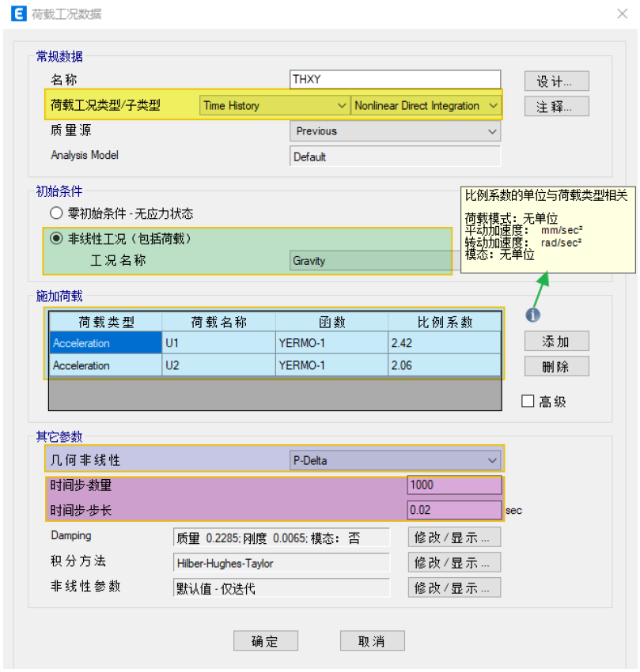Viewport: 640px width, 672px height.
Task: Click the 时间步数量 field showing 1000
Action: (453, 485)
